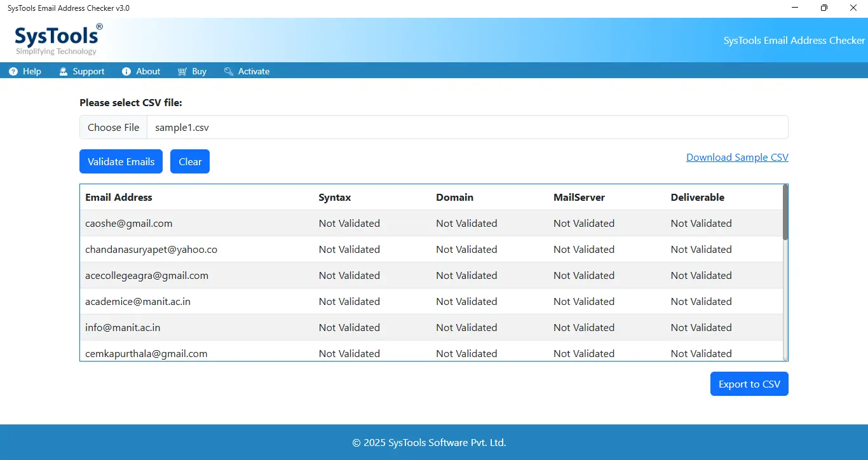
Task: Click the email table vertical scrollbar
Action: 785,273
